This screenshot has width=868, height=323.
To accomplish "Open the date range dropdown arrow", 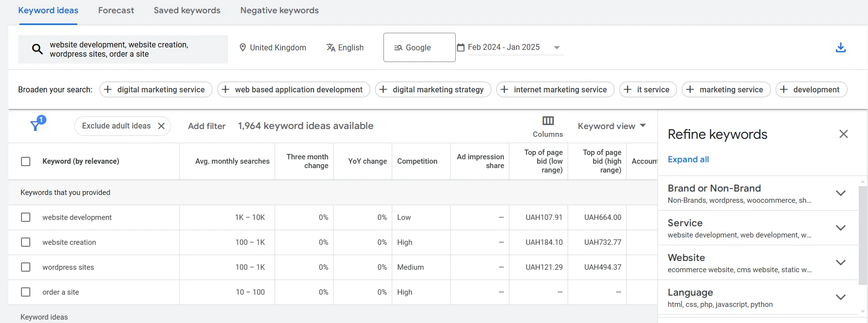I will coord(557,47).
